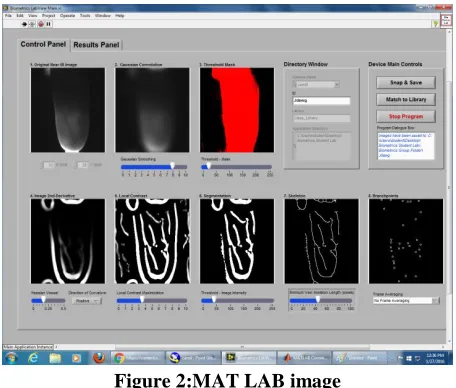Switch to the cam0 taskbar window
The image size is (456, 388).
click(193, 358)
